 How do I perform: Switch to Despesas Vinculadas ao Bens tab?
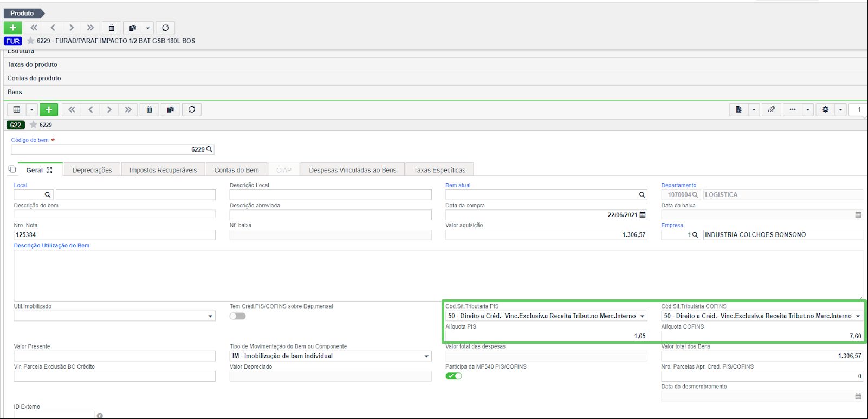pyautogui.click(x=353, y=170)
